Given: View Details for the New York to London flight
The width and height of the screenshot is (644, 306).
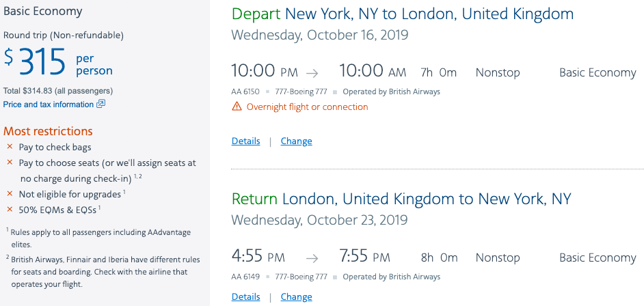Looking at the screenshot, I should click(x=245, y=141).
